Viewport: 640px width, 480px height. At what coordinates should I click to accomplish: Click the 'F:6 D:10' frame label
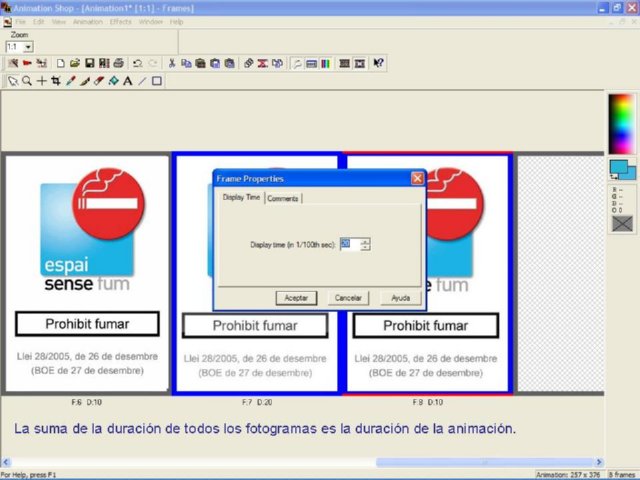pyautogui.click(x=87, y=402)
